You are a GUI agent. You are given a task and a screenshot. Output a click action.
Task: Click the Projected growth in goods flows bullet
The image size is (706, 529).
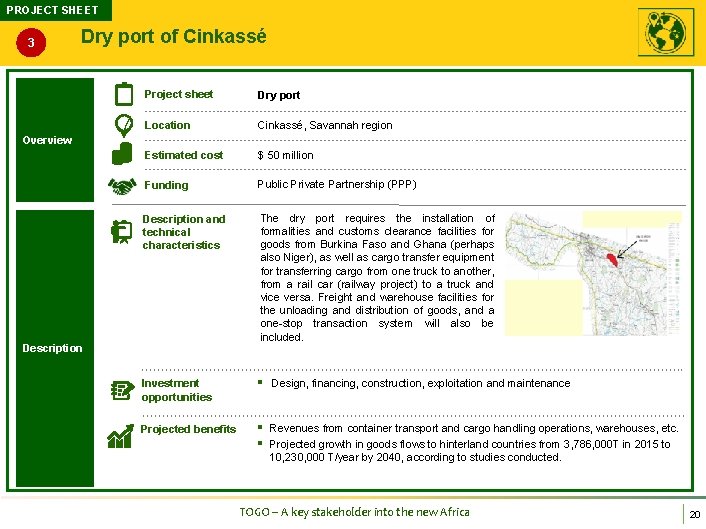coord(470,451)
